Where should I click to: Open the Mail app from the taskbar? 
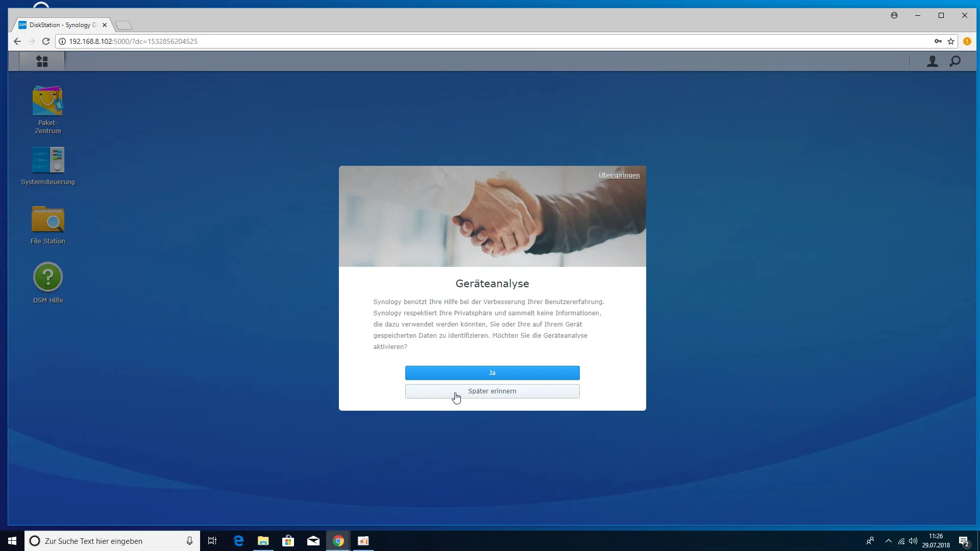pos(313,541)
